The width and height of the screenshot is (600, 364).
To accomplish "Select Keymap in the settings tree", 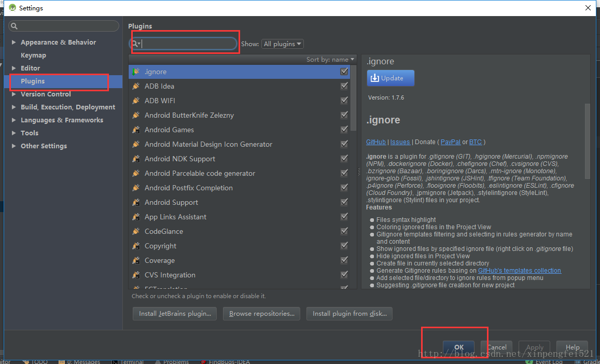I will 33,55.
